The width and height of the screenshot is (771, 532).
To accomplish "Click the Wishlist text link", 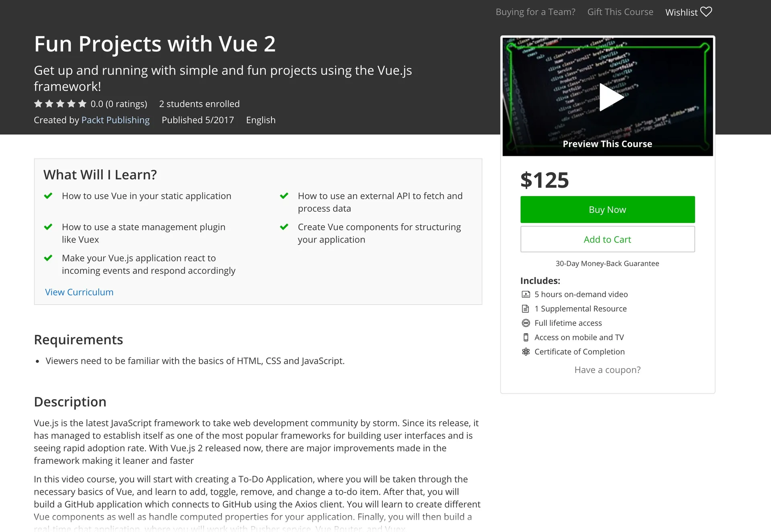I will (681, 12).
